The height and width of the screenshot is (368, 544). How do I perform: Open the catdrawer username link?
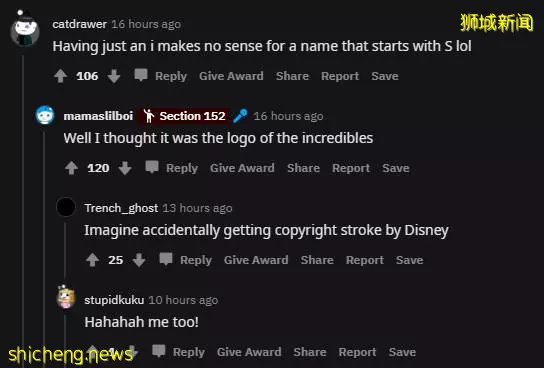coord(79,24)
